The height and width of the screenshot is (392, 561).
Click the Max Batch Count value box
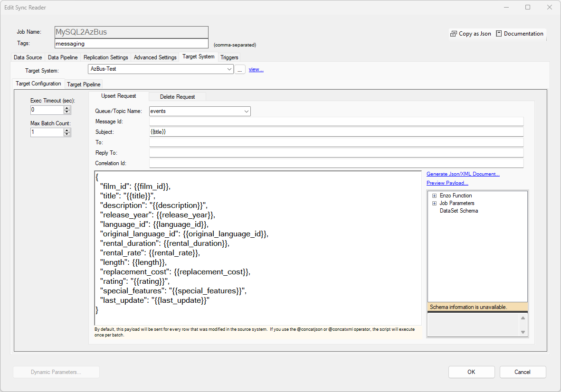(x=47, y=132)
